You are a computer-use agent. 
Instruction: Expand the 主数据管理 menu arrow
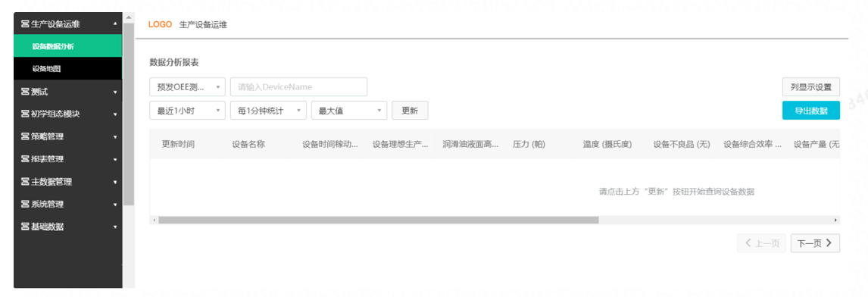(x=114, y=182)
